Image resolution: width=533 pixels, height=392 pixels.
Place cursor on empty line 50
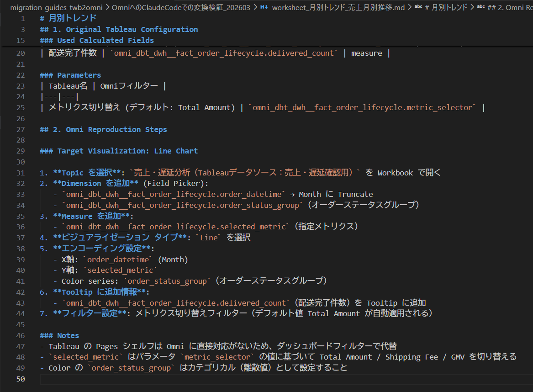(285, 379)
